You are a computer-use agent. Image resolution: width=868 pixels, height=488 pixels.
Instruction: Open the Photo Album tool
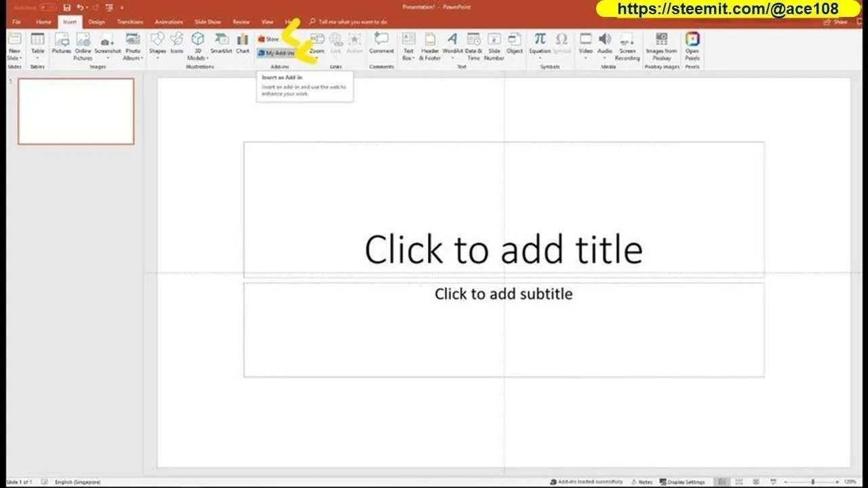pyautogui.click(x=133, y=46)
